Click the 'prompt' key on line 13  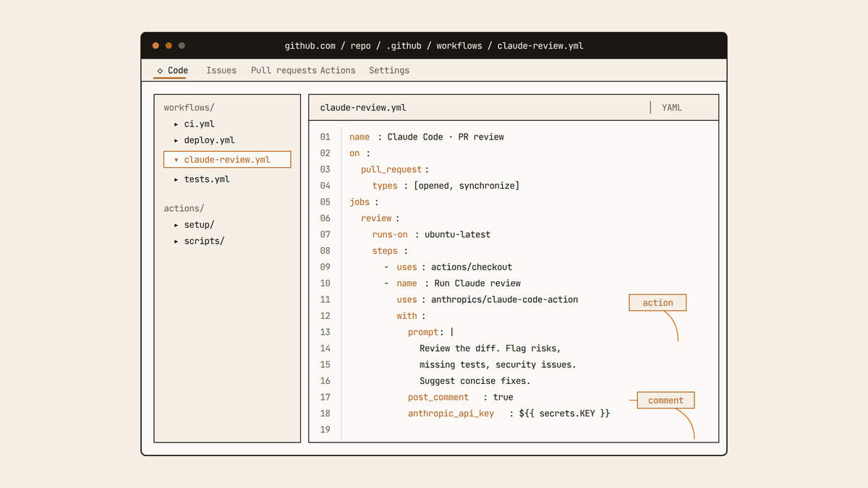(x=423, y=332)
